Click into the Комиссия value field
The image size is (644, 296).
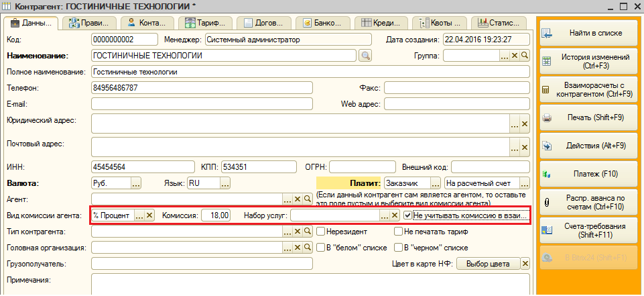[216, 215]
